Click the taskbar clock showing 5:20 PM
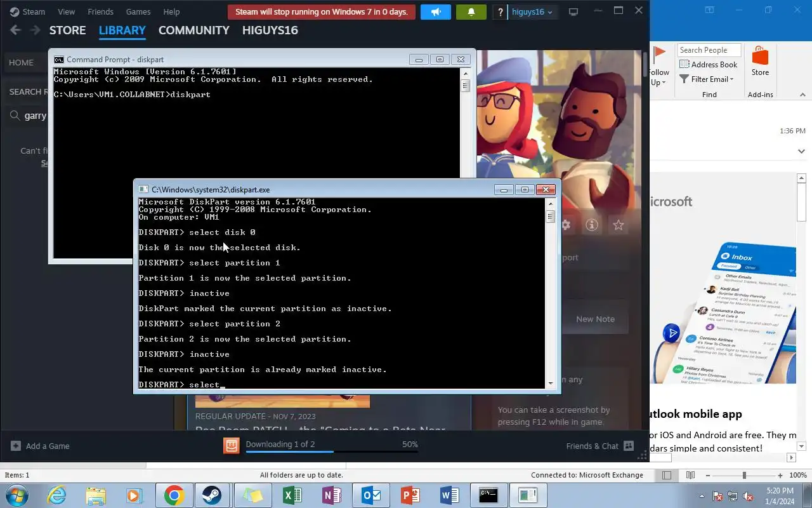Viewport: 812px width, 508px height. click(x=780, y=496)
